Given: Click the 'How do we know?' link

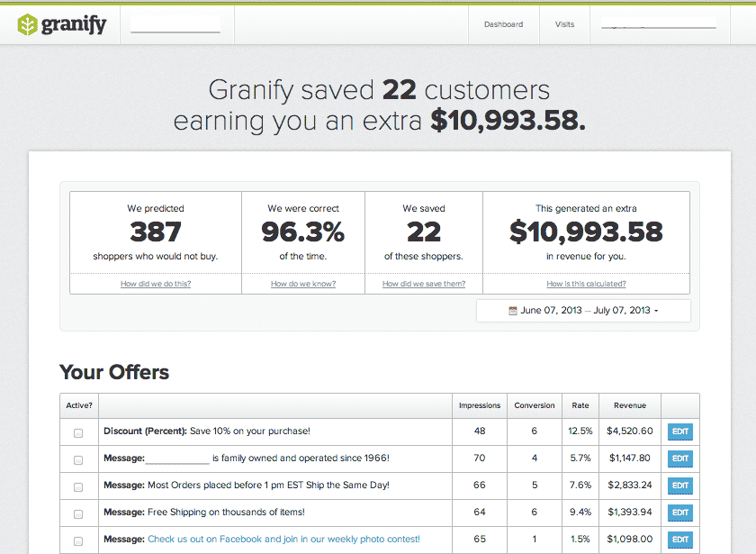Looking at the screenshot, I should coord(303,284).
